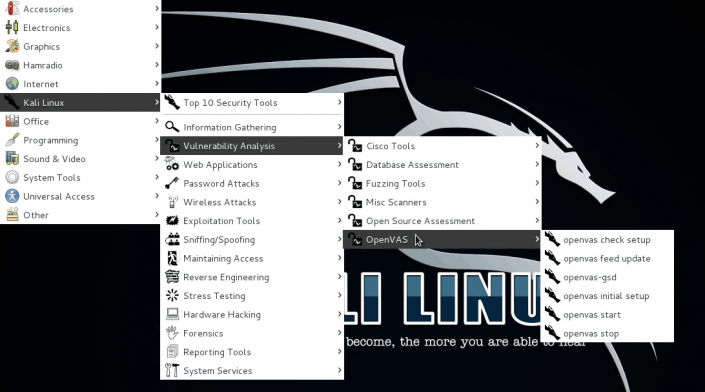Click the Sound & Video label
This screenshot has width=705, height=392.
coord(54,159)
